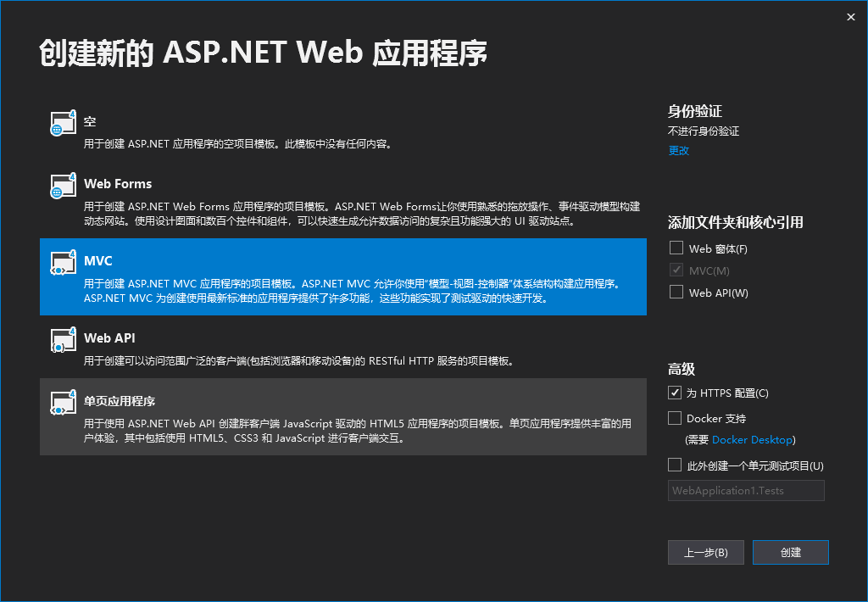
Task: Click the Web Forms template icon
Action: [63, 186]
